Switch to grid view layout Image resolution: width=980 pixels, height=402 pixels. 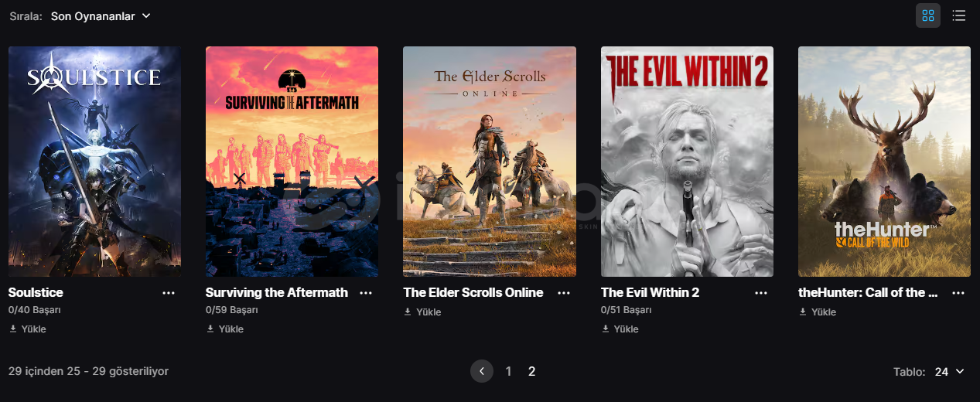pyautogui.click(x=928, y=15)
